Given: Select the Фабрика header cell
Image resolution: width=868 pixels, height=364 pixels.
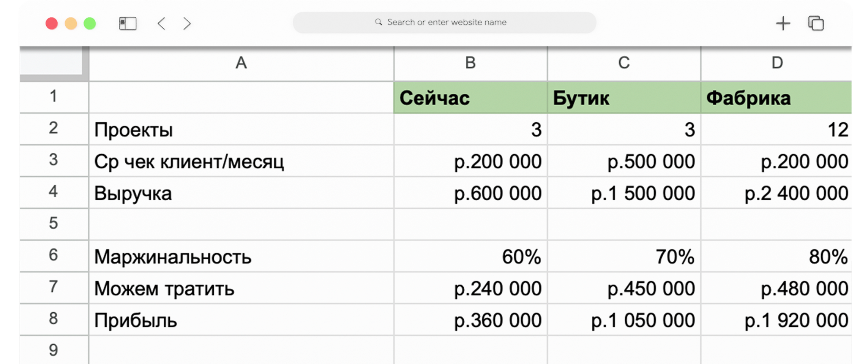Looking at the screenshot, I should [x=776, y=98].
